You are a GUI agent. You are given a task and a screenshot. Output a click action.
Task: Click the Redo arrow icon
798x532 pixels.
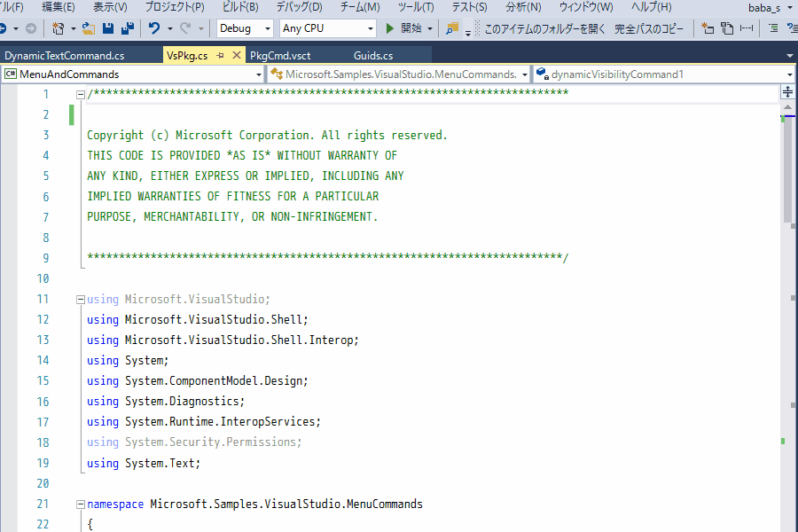coord(185,28)
